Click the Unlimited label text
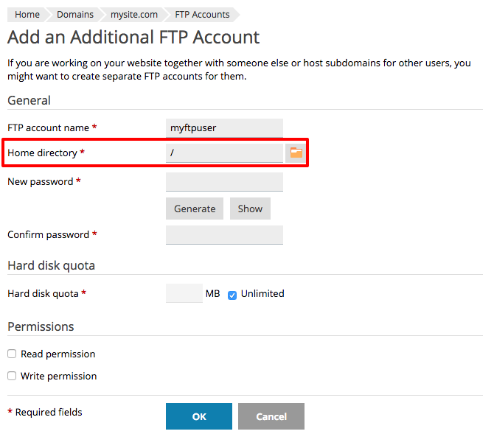494x448 pixels. (262, 293)
